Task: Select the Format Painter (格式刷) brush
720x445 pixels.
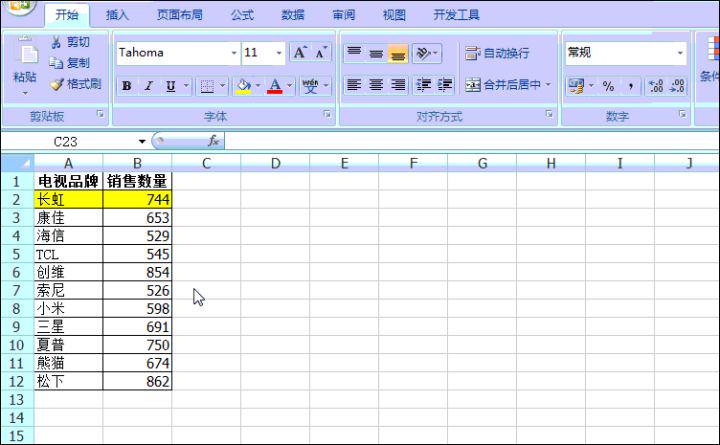Action: coord(57,84)
